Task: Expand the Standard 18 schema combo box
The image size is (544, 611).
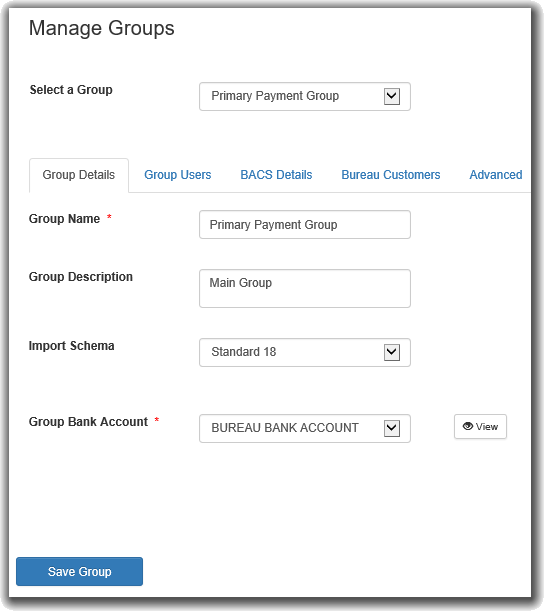Action: (305, 352)
